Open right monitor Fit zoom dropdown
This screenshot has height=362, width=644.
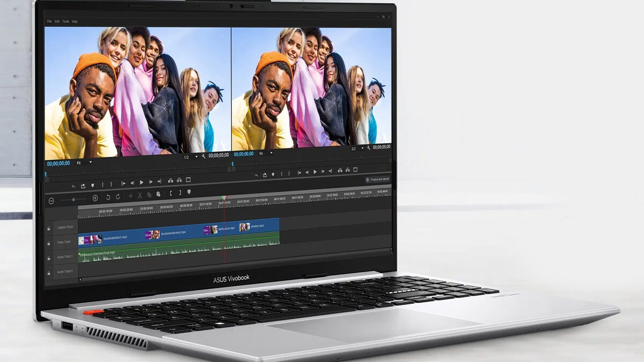click(x=266, y=153)
